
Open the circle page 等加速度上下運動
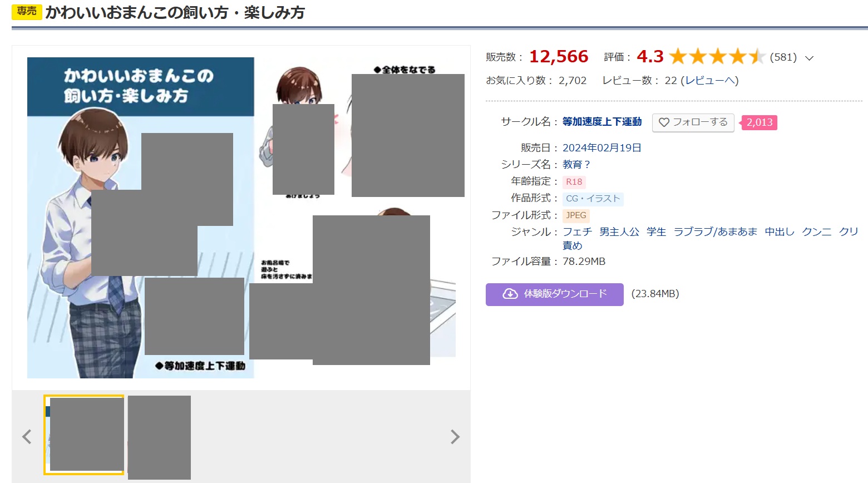(602, 122)
